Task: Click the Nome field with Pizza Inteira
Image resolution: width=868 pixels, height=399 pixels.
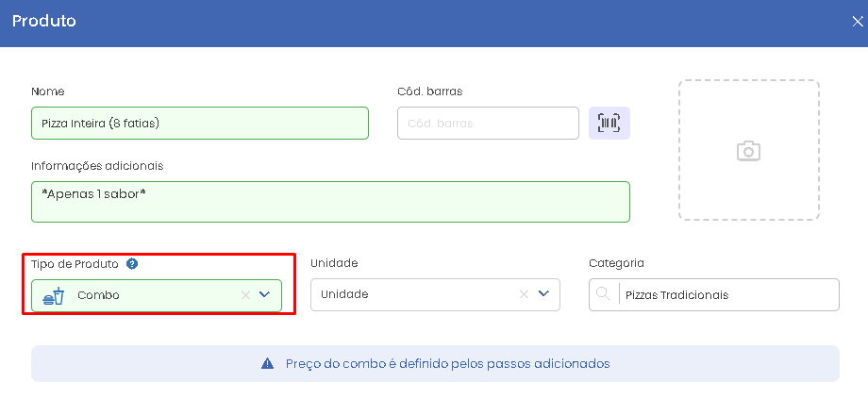Action: click(200, 123)
